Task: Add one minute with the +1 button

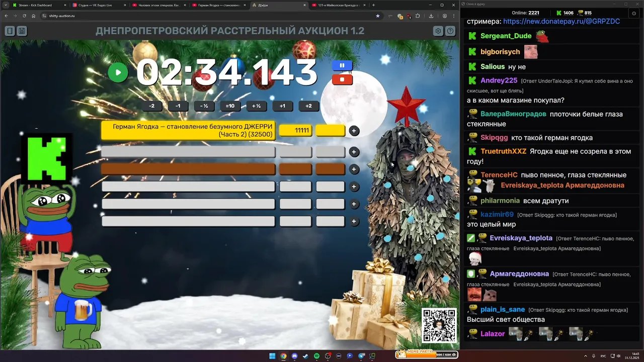Action: (282, 106)
